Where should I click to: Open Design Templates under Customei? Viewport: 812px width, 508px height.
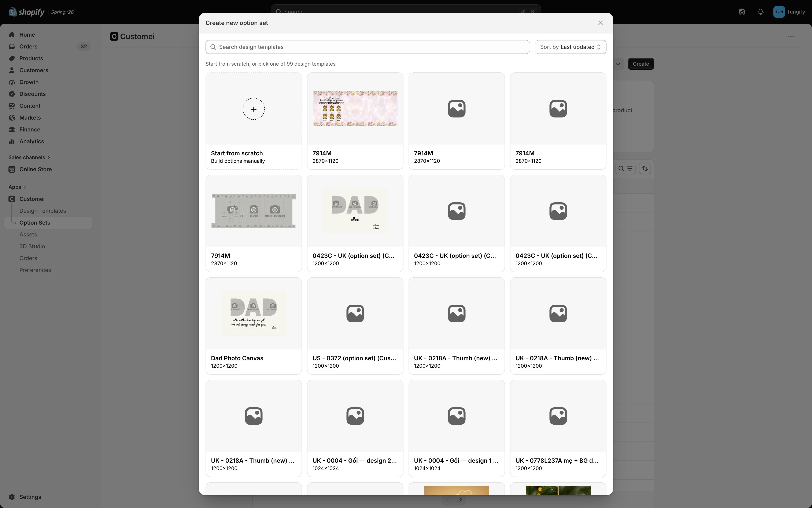[43, 211]
